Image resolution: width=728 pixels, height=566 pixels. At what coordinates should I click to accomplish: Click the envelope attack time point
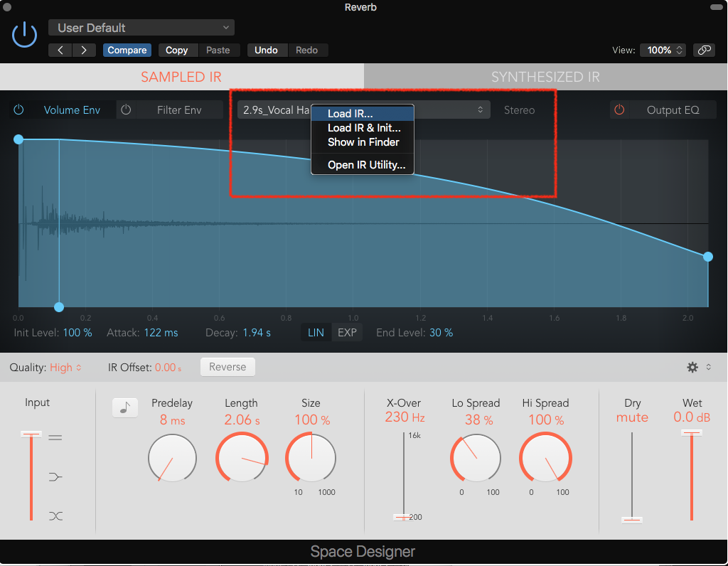point(59,307)
